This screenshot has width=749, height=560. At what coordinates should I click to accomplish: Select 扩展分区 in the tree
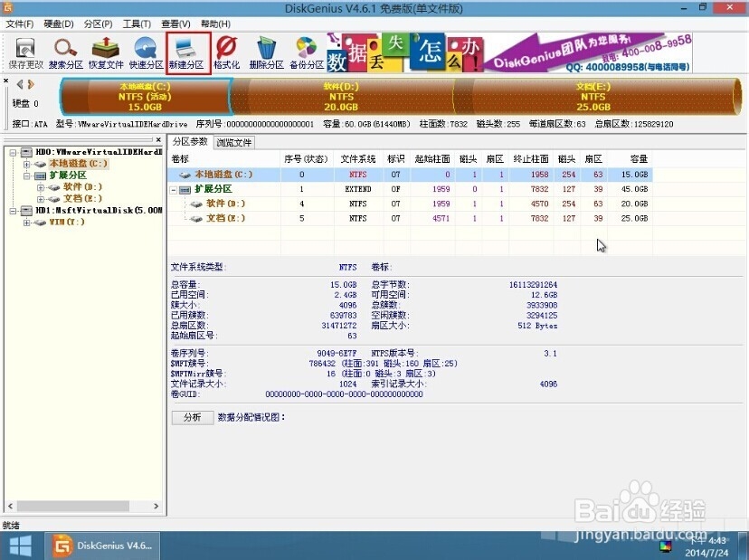69,176
